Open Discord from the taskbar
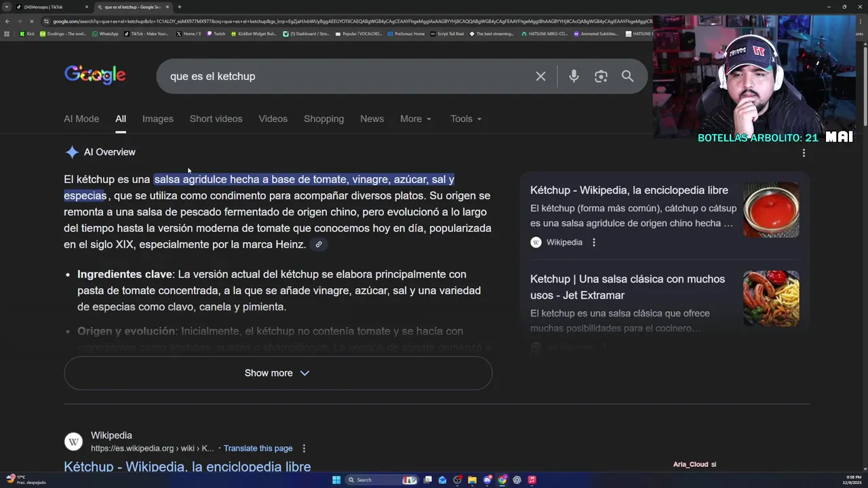Viewport: 868px width, 488px height. point(487,480)
